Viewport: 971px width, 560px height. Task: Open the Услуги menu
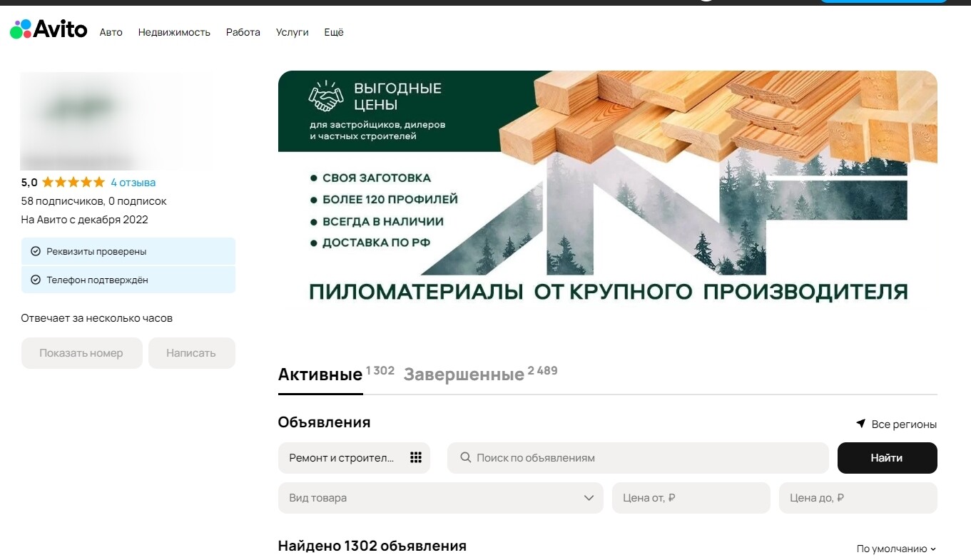pyautogui.click(x=293, y=33)
